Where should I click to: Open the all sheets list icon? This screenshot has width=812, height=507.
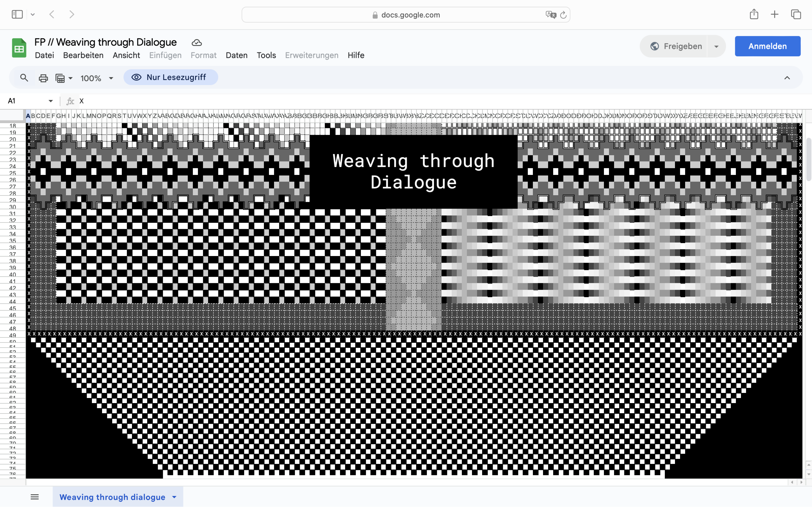pyautogui.click(x=35, y=497)
